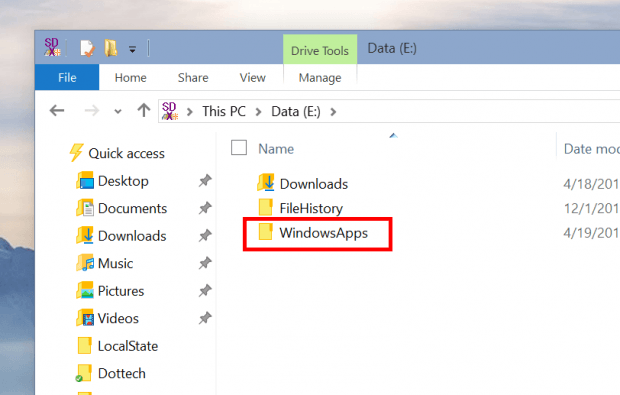
Task: Go up one folder level
Action: pos(144,110)
